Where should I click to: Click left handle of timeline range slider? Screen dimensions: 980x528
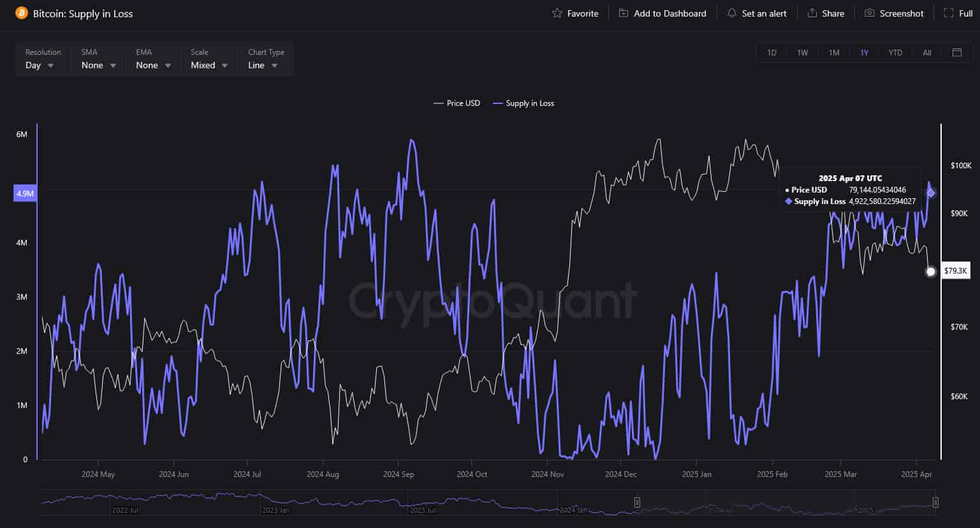(637, 502)
